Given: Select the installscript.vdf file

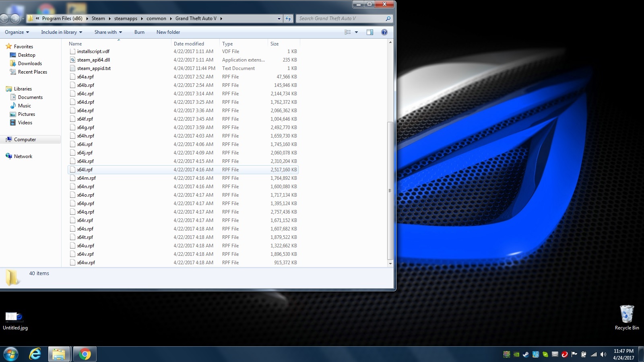Looking at the screenshot, I should (x=183, y=51).
